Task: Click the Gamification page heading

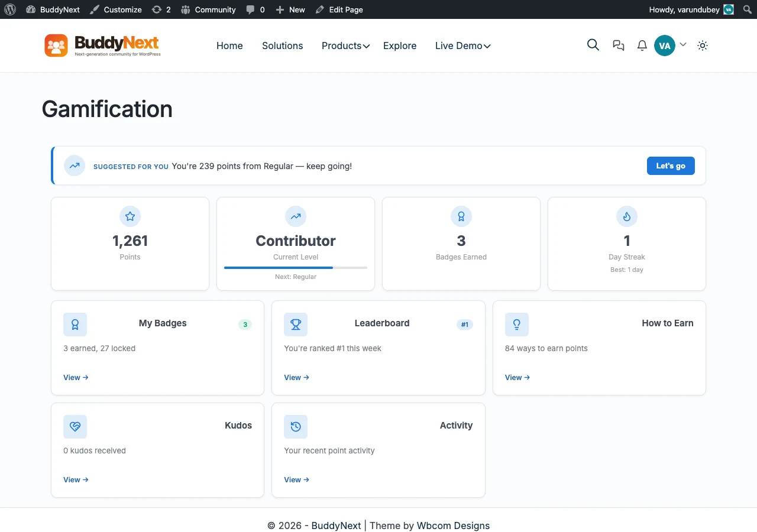Action: click(107, 109)
